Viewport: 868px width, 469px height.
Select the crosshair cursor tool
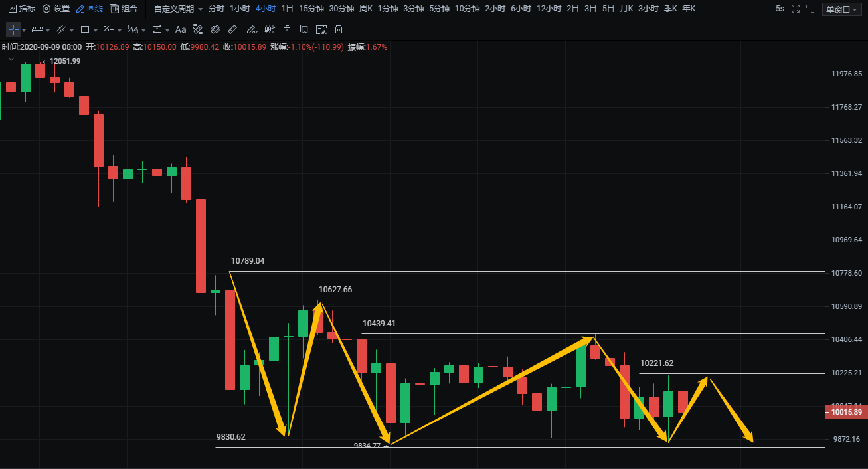pos(13,30)
